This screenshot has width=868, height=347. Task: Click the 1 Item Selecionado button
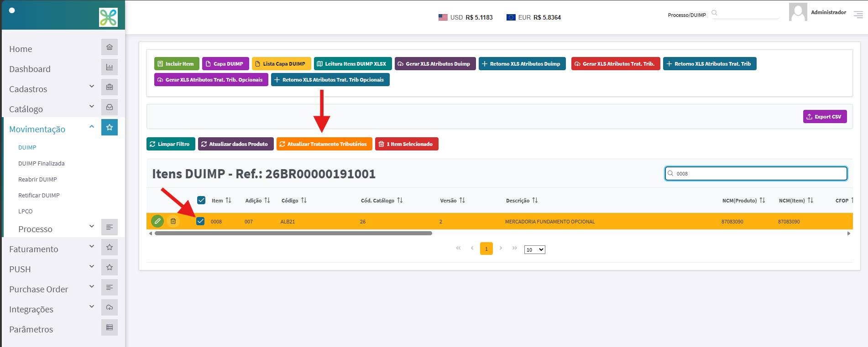[407, 144]
